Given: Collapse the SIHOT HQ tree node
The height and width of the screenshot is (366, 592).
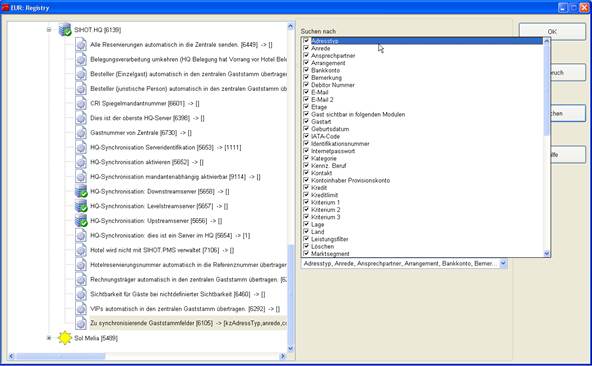Looking at the screenshot, I should [x=49, y=29].
